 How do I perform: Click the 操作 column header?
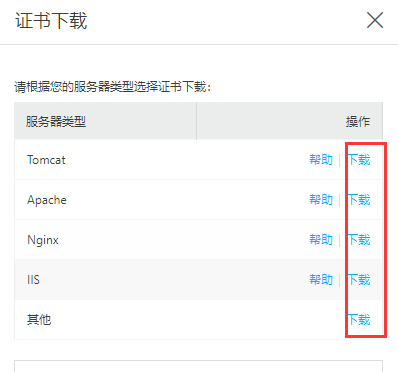coord(358,121)
